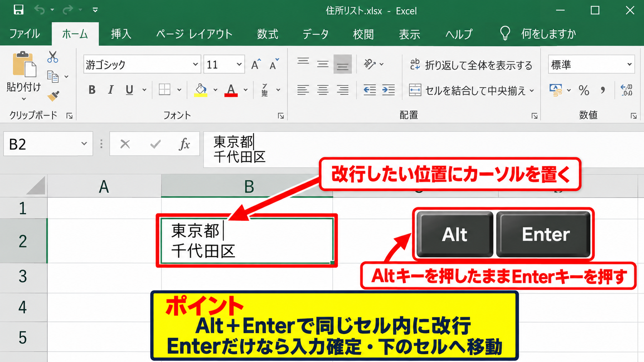The image size is (644, 362).
Task: Confirm entry with checkmark in formula bar
Action: [155, 144]
